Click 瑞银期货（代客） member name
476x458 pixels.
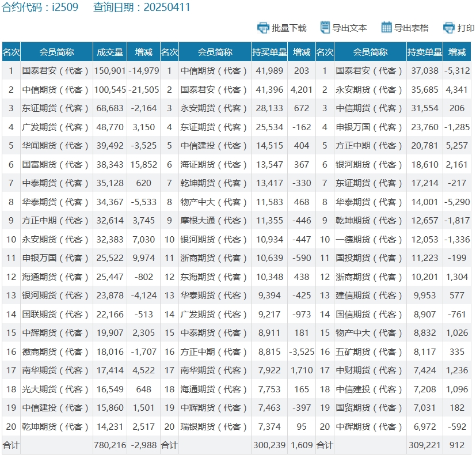click(x=214, y=427)
